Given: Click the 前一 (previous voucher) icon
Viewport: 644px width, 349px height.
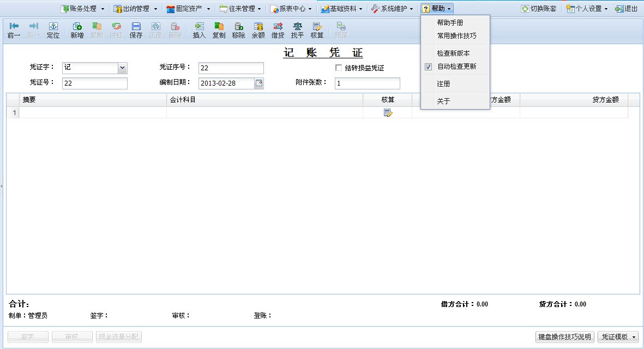Looking at the screenshot, I should [14, 26].
